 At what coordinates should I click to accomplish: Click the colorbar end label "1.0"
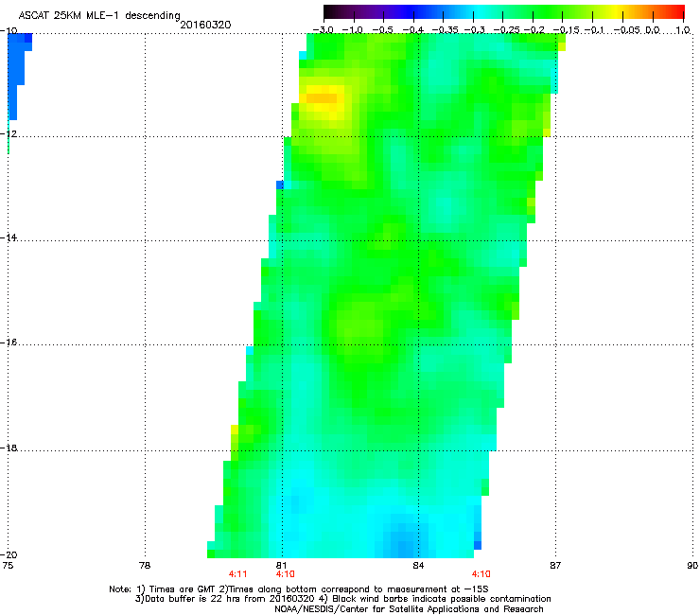click(x=683, y=30)
